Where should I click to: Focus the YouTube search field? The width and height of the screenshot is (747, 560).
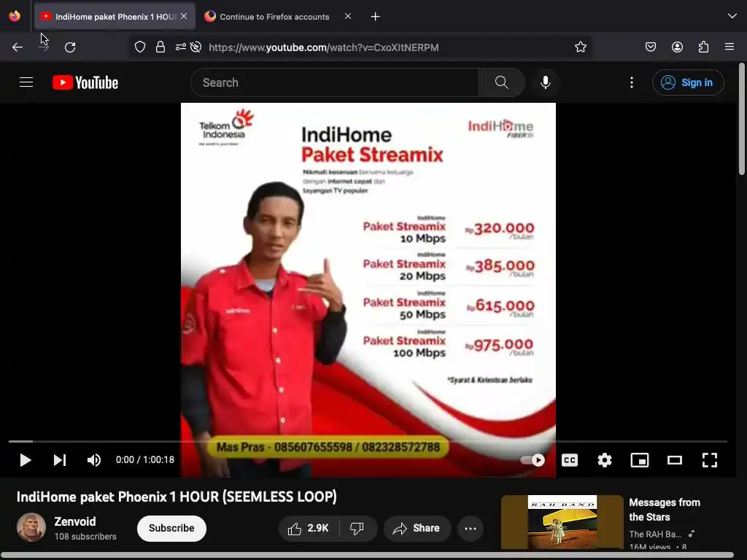point(335,82)
